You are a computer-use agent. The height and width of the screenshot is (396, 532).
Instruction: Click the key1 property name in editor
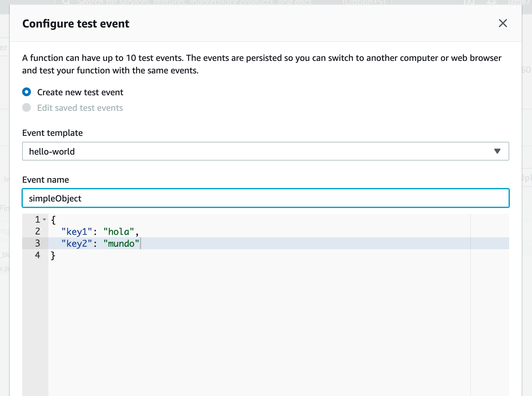pyautogui.click(x=76, y=231)
